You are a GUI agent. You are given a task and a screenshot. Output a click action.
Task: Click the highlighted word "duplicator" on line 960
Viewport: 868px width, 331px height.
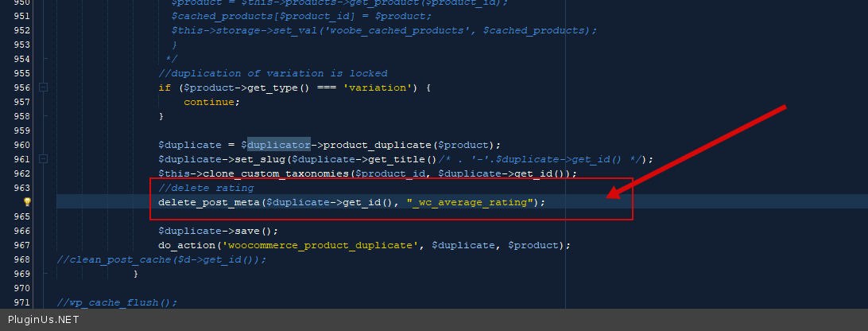(279, 145)
